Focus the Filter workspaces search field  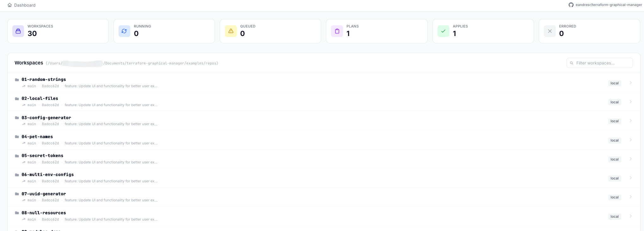(599, 63)
